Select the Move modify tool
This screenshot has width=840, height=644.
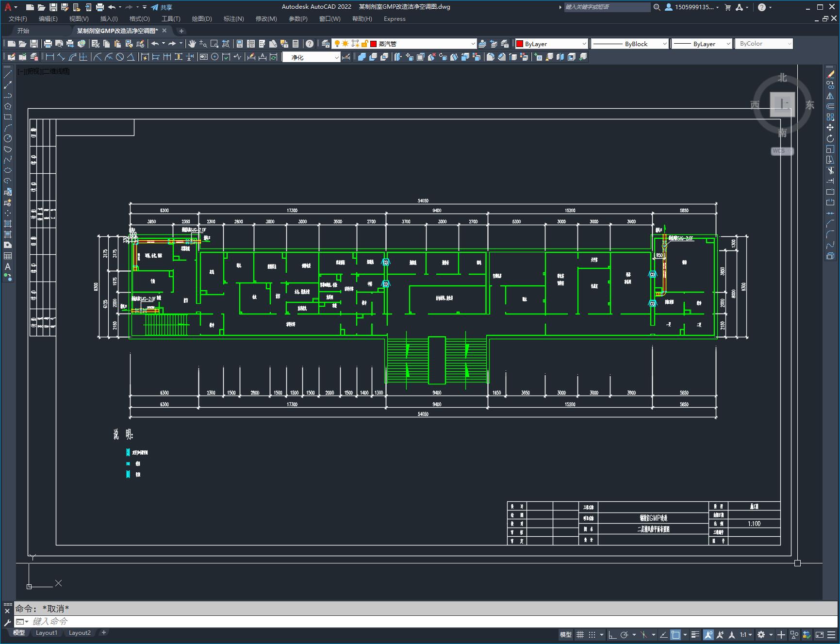tap(830, 128)
